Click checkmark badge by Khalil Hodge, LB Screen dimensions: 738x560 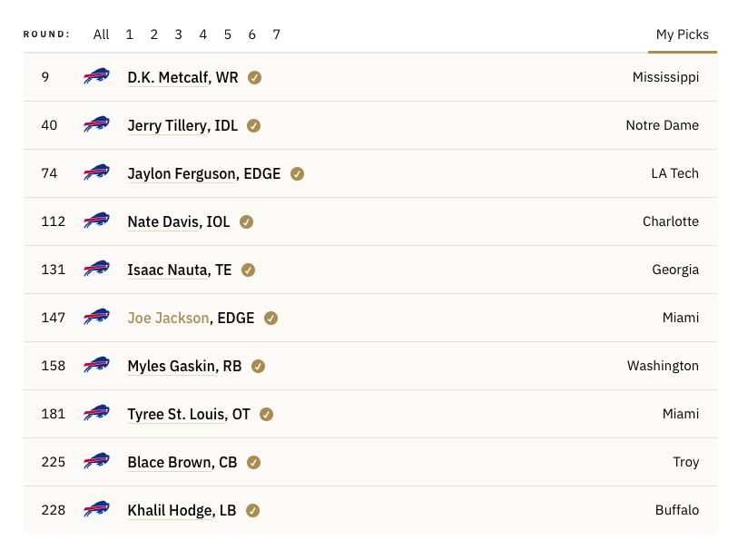pos(252,510)
